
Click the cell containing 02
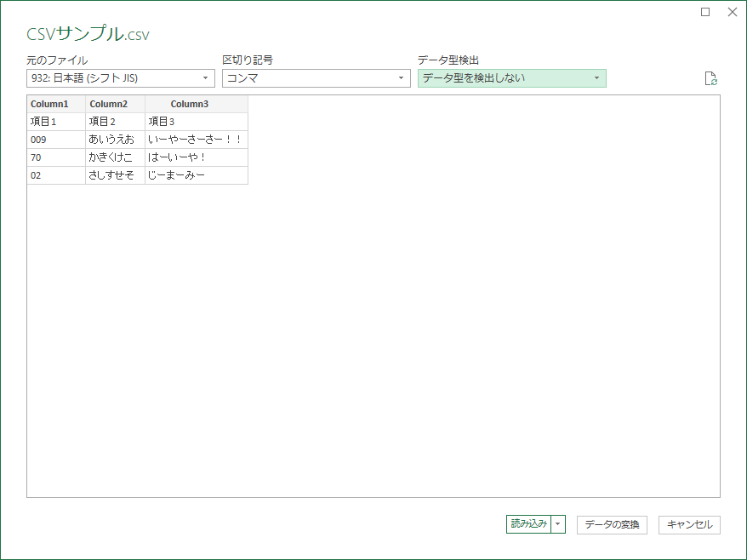pyautogui.click(x=56, y=175)
